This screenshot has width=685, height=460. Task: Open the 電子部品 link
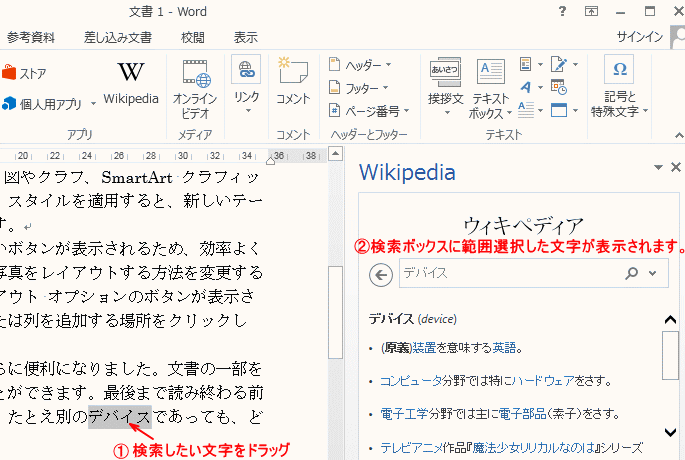coord(522,413)
